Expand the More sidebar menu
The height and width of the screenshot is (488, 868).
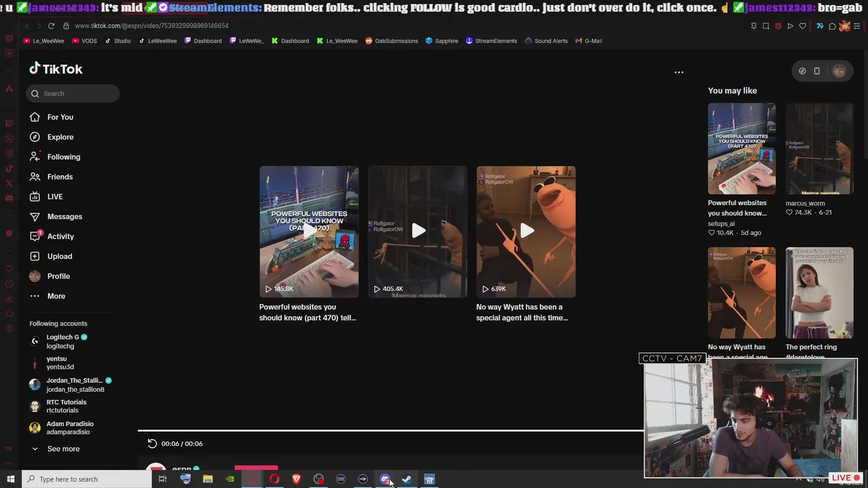48,296
